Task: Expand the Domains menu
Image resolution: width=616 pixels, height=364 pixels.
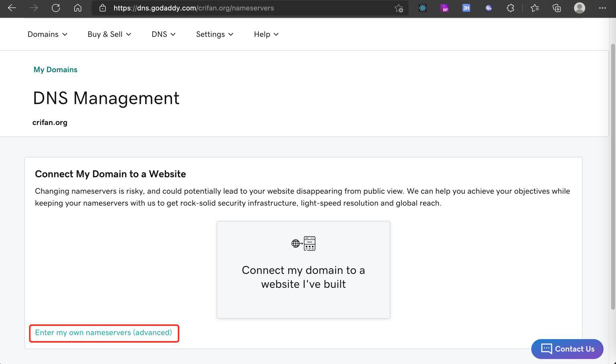Action: pyautogui.click(x=47, y=34)
